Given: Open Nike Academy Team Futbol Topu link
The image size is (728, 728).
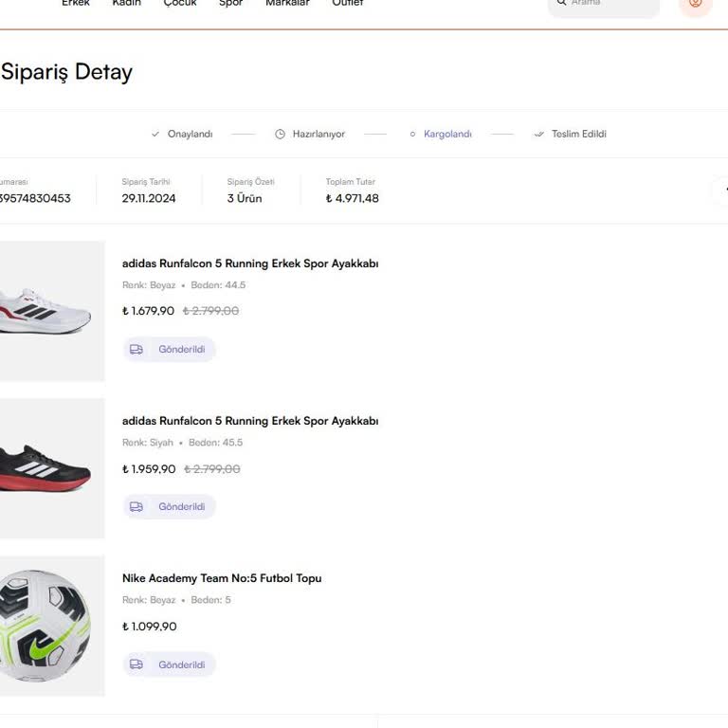Looking at the screenshot, I should [221, 578].
